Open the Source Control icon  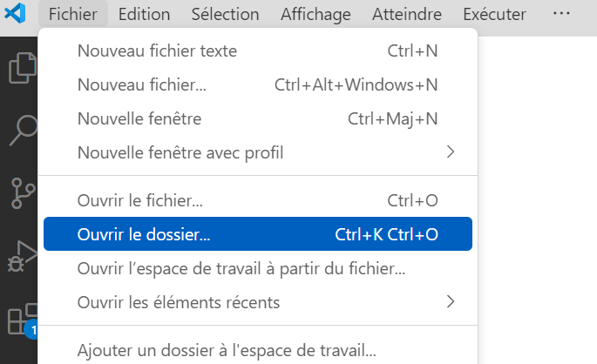23,193
